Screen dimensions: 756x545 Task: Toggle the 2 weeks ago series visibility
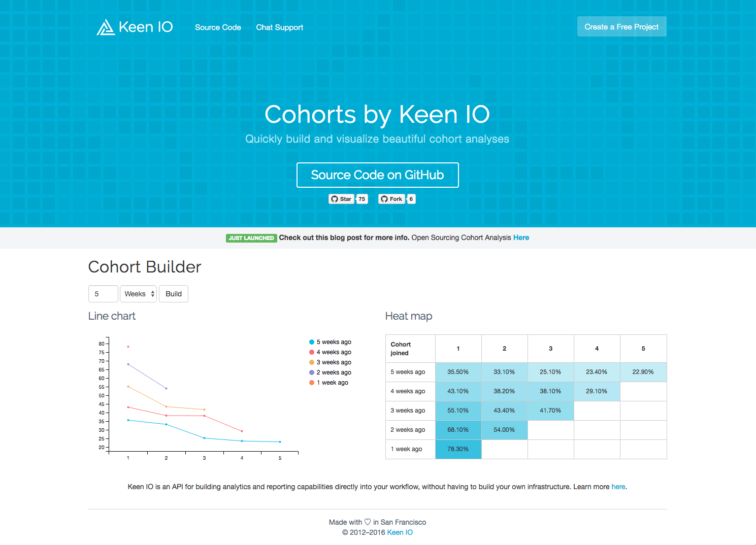[311, 372]
